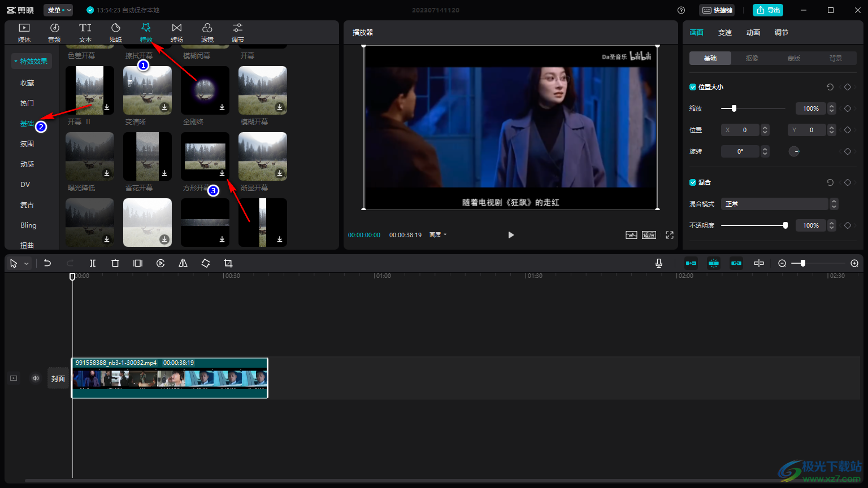Add keyframe for 不透明度 opacity
The image size is (868, 488).
click(848, 225)
